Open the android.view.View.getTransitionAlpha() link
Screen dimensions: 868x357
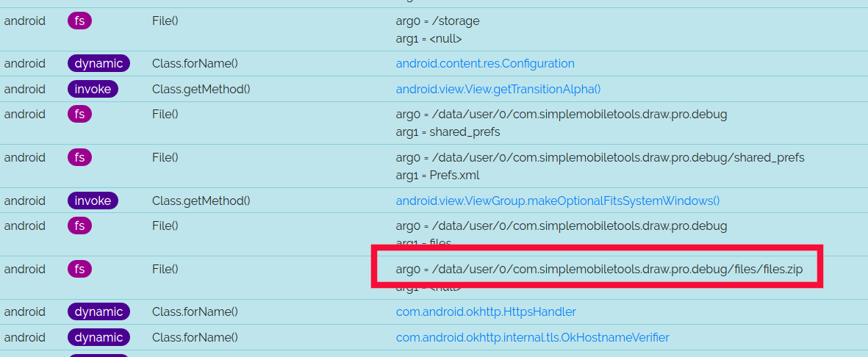[x=498, y=90]
